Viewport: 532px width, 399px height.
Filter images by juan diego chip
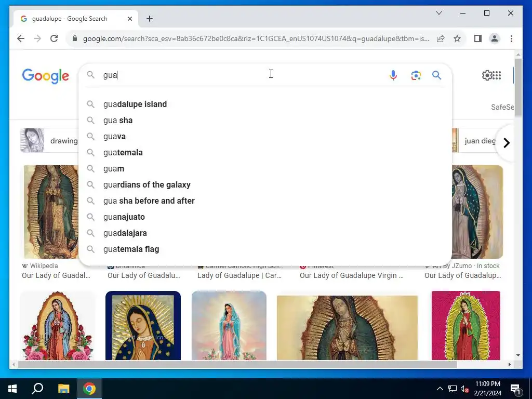coord(475,140)
